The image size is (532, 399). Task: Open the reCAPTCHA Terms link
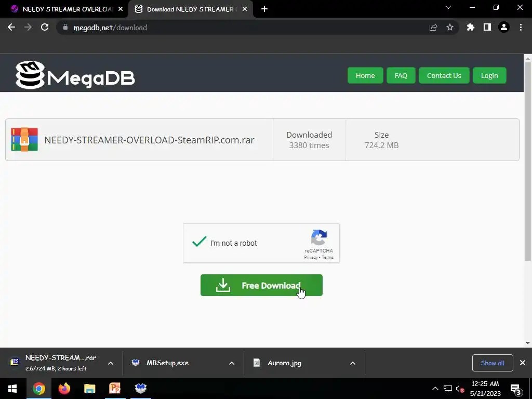pyautogui.click(x=327, y=257)
